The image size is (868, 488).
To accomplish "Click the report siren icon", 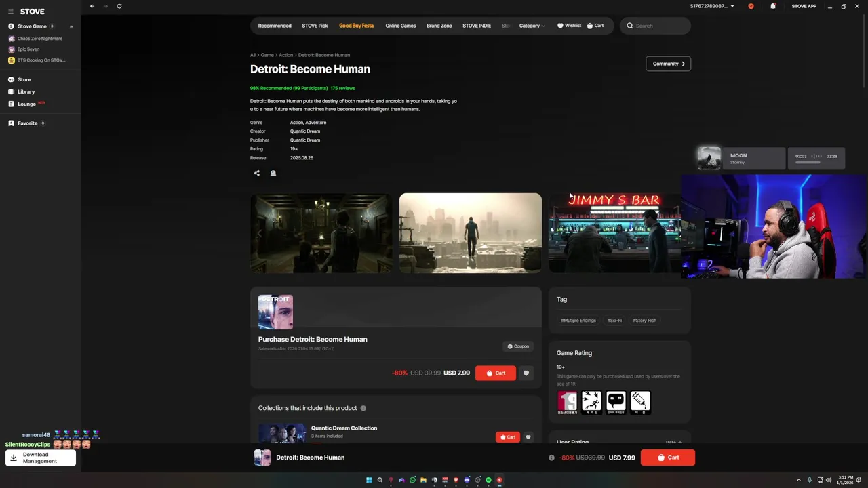I will (273, 173).
